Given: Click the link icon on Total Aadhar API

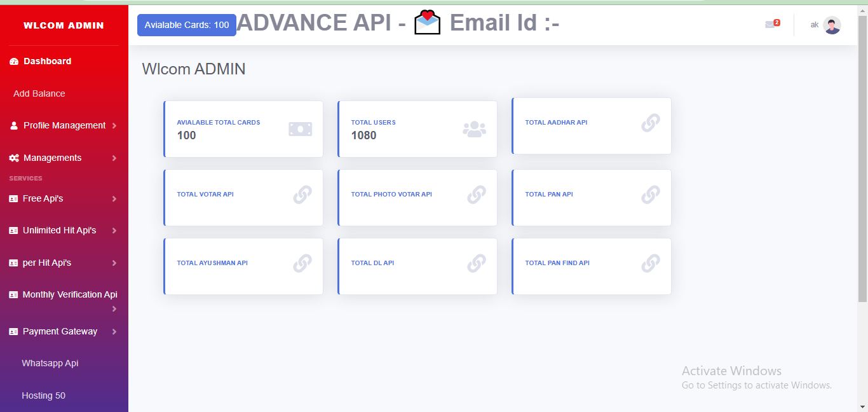Looking at the screenshot, I should coord(650,123).
